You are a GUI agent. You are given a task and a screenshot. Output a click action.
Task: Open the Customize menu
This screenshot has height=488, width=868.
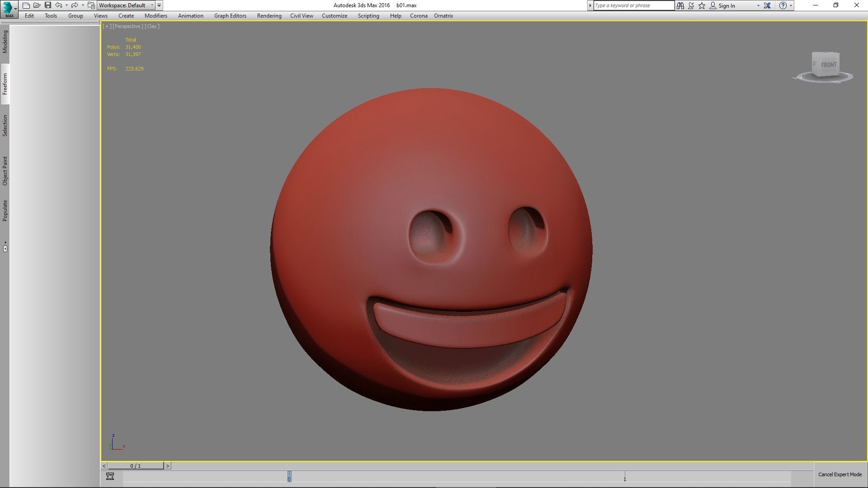coord(335,16)
